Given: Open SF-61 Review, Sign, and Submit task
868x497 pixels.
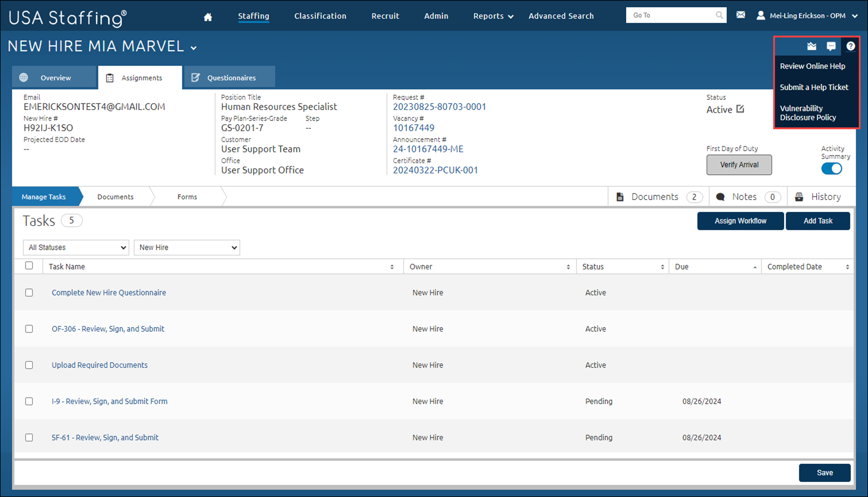Looking at the screenshot, I should pyautogui.click(x=105, y=438).
